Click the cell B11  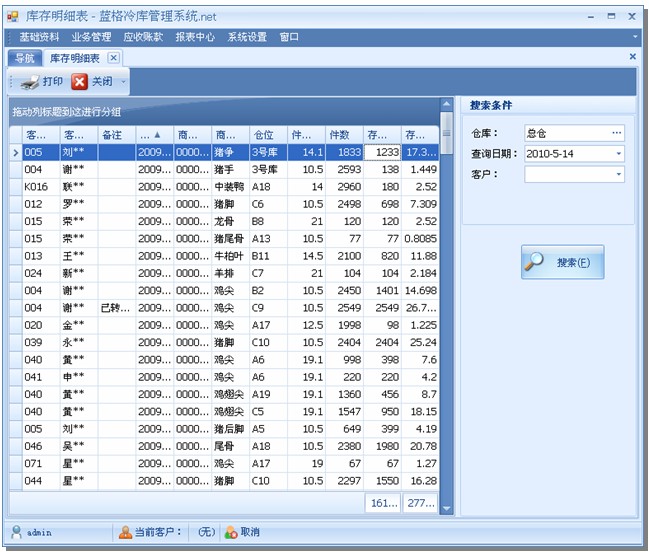(x=268, y=256)
